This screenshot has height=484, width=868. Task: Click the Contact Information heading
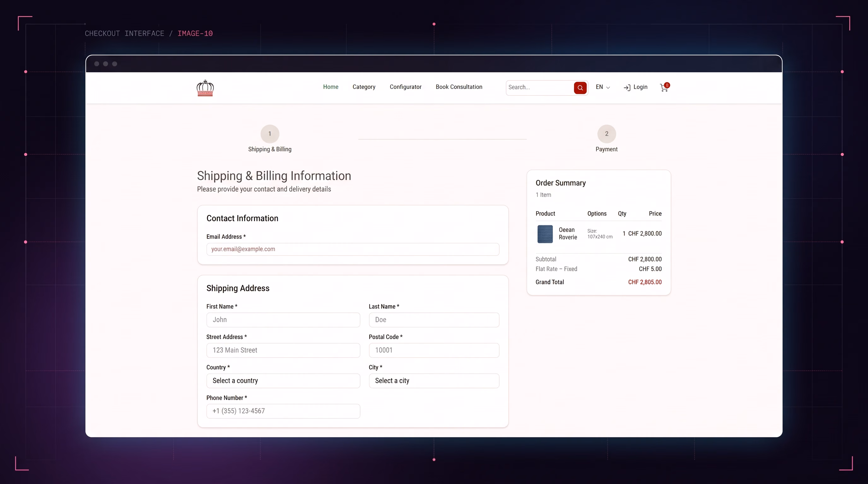[x=242, y=218]
